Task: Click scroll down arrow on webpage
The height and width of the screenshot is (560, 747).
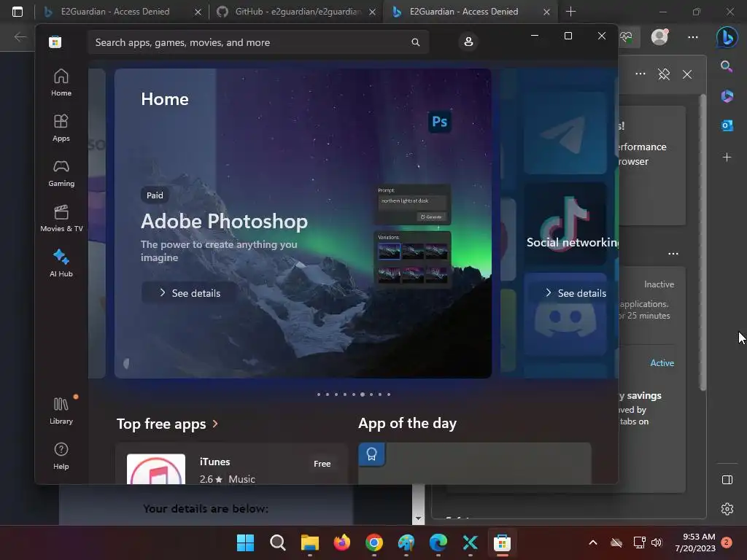Action: click(418, 518)
